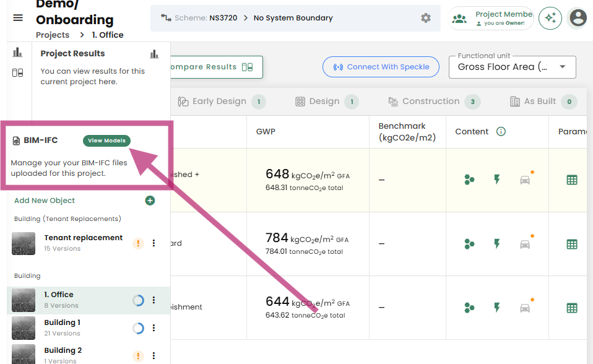Open the hamburger navigation menu
The height and width of the screenshot is (364, 593).
pyautogui.click(x=18, y=18)
